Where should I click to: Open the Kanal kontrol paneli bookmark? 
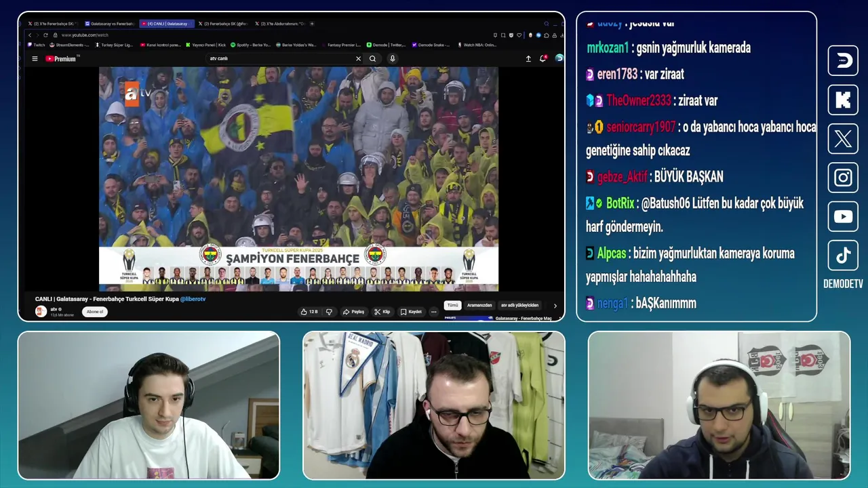pyautogui.click(x=161, y=45)
